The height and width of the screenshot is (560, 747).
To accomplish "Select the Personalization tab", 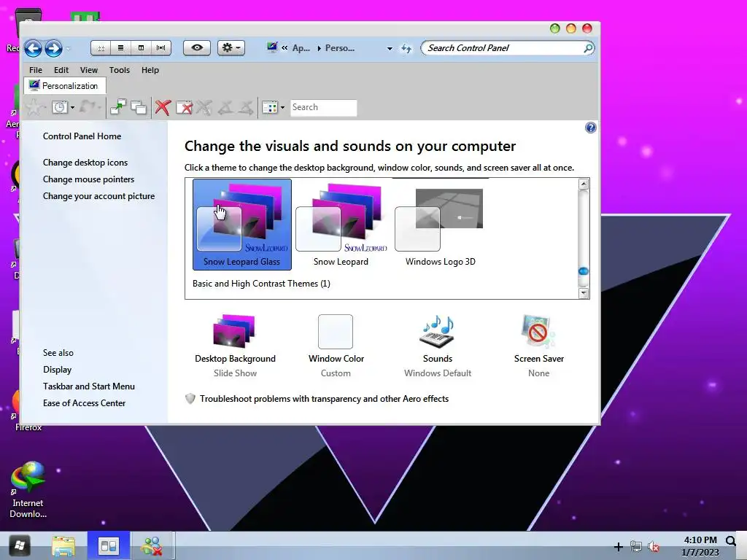I will [64, 86].
